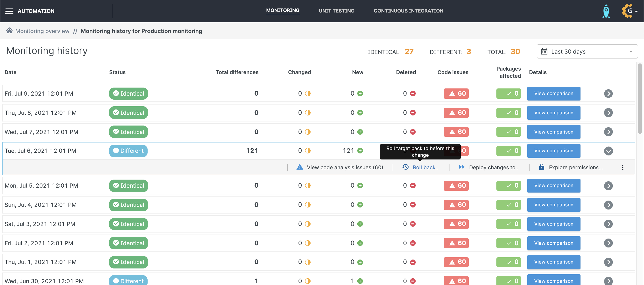
Task: Click packages affected 0 badge for Jul 6
Action: pos(508,151)
